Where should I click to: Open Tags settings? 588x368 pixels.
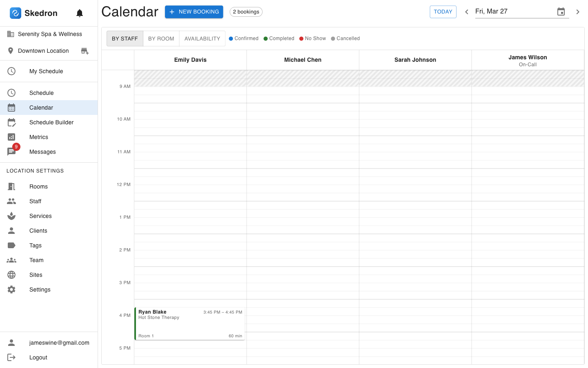(x=49, y=245)
